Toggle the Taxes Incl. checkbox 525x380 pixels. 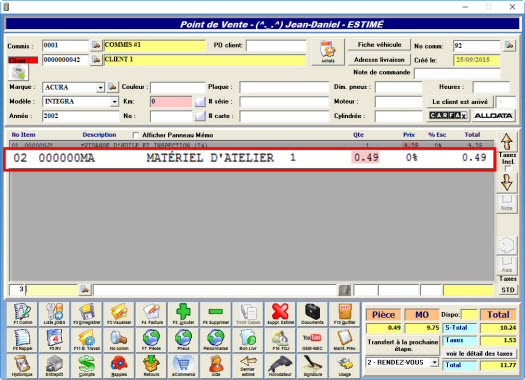click(x=508, y=169)
